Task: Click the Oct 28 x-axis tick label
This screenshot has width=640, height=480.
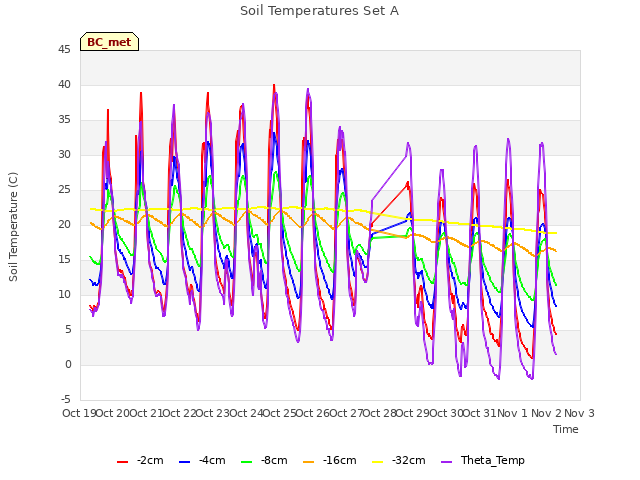Action: click(x=380, y=413)
